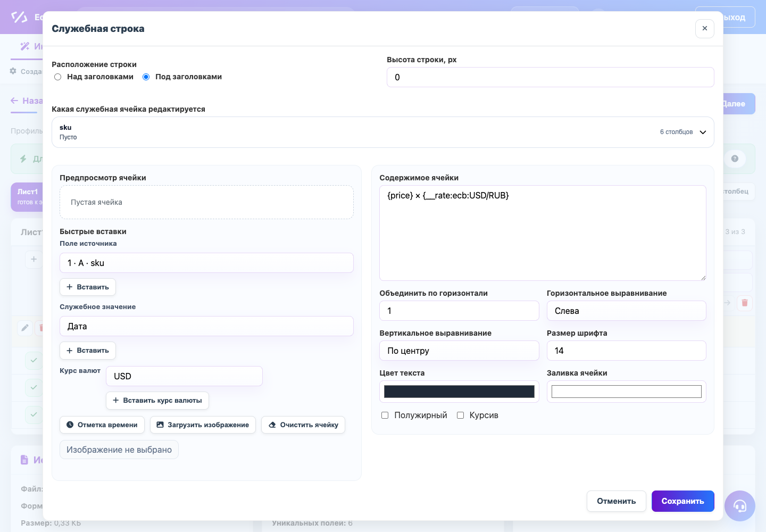
Task: Click the Далее button in background page
Action: pyautogui.click(x=738, y=104)
